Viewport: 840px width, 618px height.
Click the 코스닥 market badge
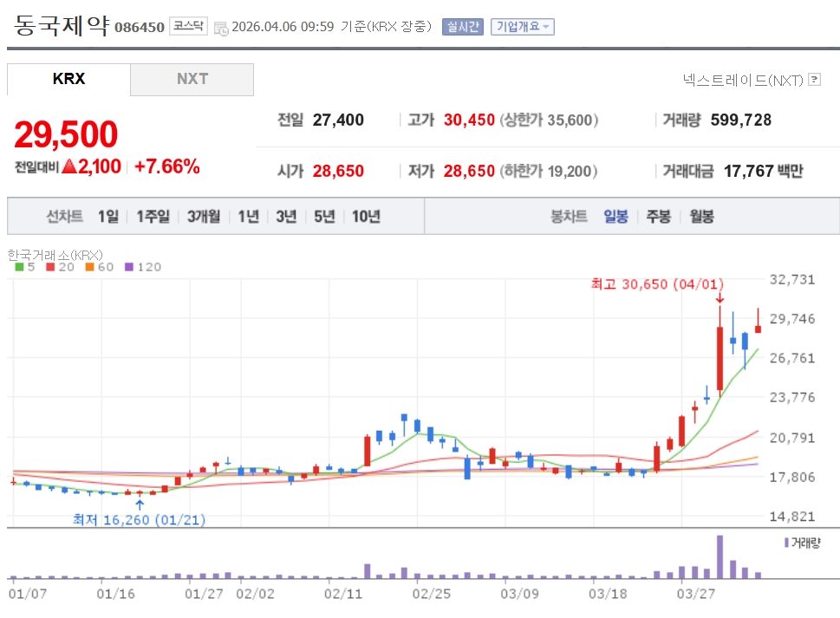pyautogui.click(x=188, y=26)
